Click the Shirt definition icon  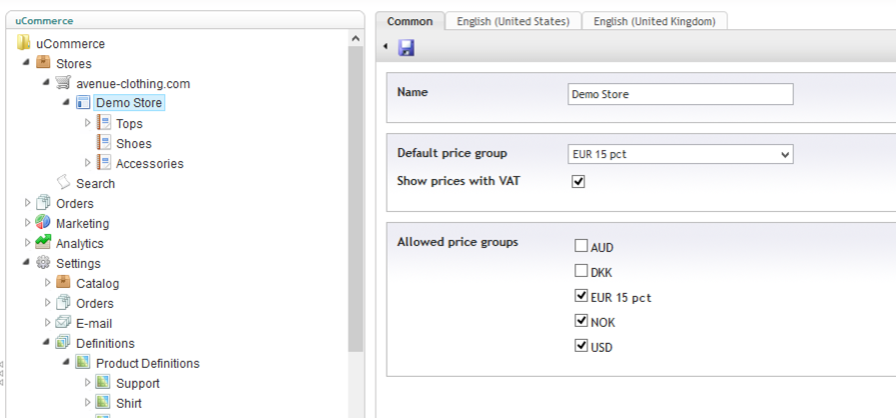(103, 403)
